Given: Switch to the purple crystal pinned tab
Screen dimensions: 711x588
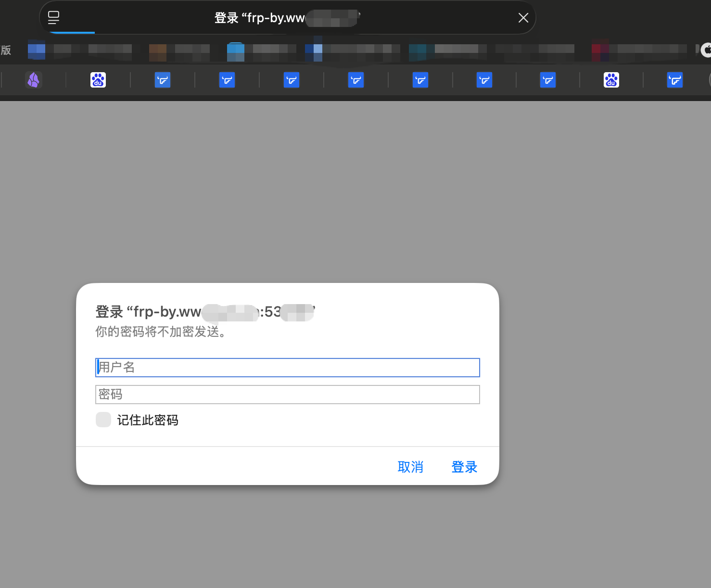Looking at the screenshot, I should pyautogui.click(x=34, y=80).
